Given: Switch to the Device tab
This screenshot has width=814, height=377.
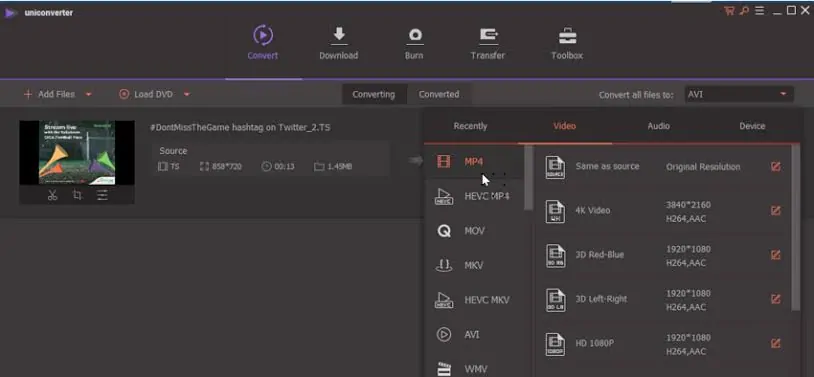Looking at the screenshot, I should tap(752, 126).
